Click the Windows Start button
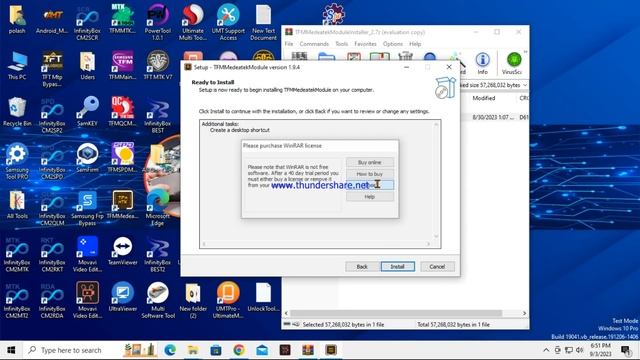The width and height of the screenshot is (640, 360). [x=11, y=350]
